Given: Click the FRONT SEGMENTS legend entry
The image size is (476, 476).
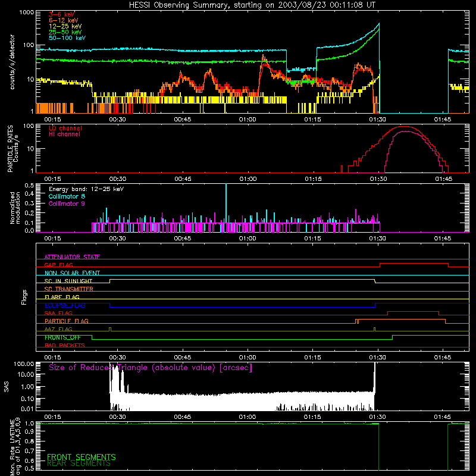Looking at the screenshot, I should tap(82, 457).
